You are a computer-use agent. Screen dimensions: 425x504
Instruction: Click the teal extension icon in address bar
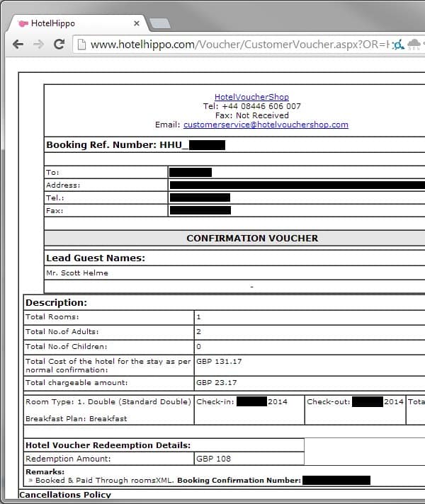[x=398, y=45]
